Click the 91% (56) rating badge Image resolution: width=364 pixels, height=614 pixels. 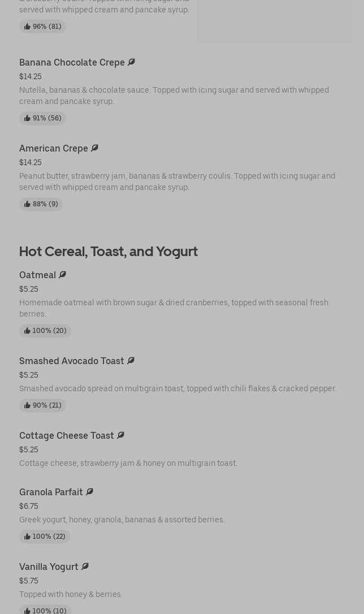click(x=43, y=118)
